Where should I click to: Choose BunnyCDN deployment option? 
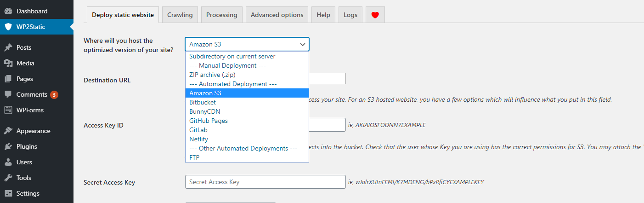coord(247,111)
